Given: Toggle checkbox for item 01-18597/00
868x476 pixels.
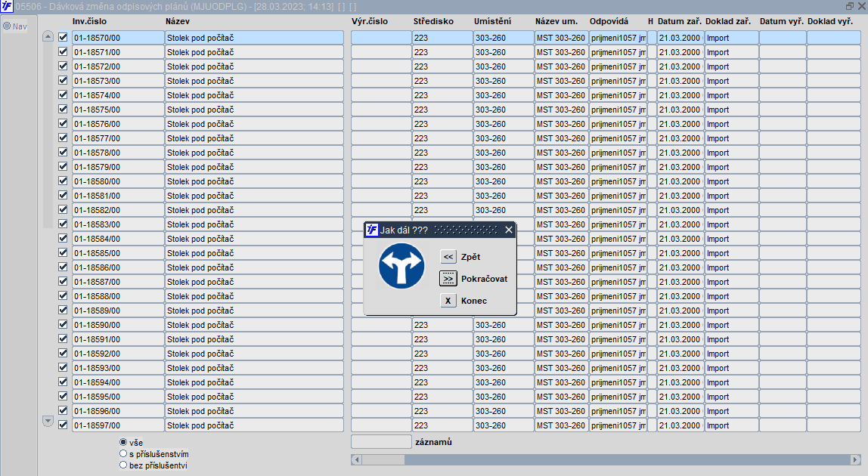Looking at the screenshot, I should (63, 425).
